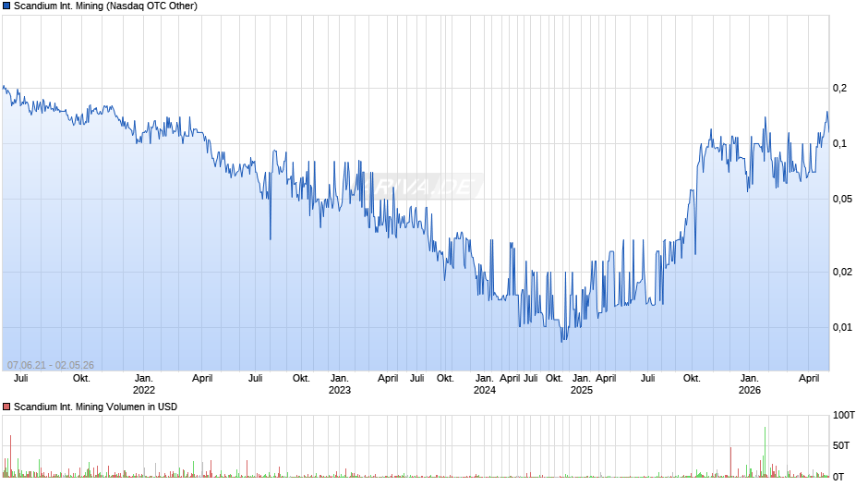Click the 'Okt.' label before Jan. 2026
This screenshot has width=868, height=486.
click(x=692, y=378)
